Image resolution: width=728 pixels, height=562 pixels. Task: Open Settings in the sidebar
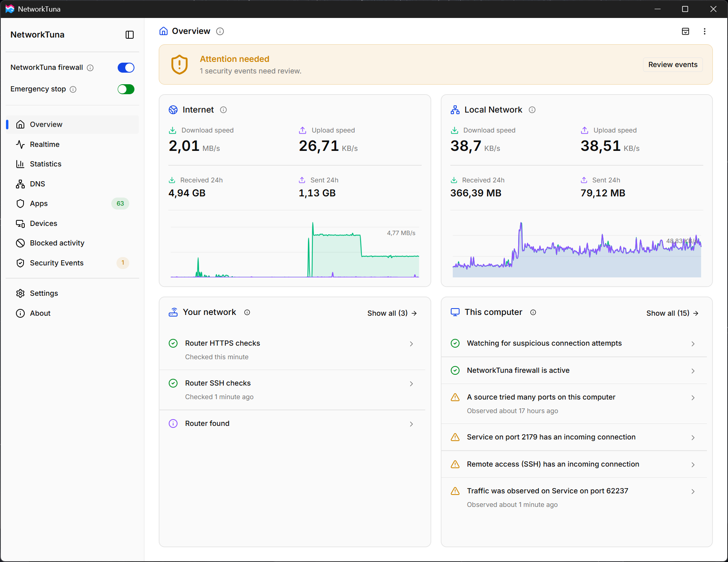(x=73, y=293)
